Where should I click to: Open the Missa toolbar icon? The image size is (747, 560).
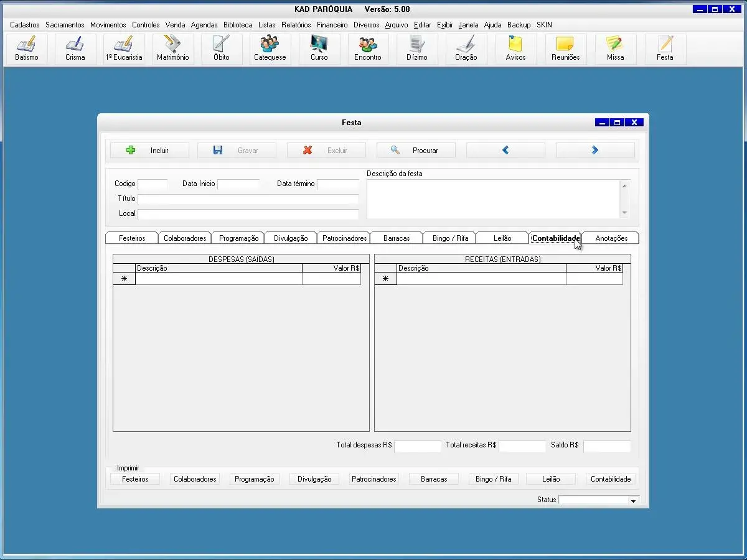point(615,49)
